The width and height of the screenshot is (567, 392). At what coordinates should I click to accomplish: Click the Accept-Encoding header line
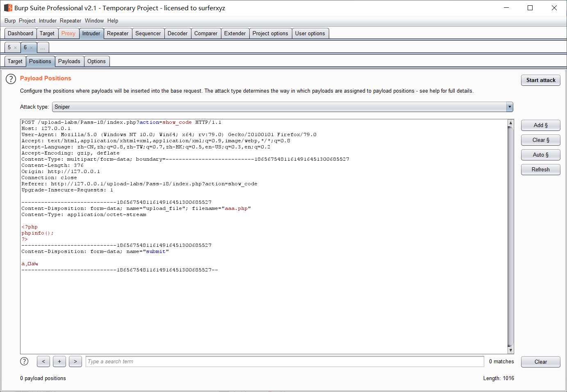coord(71,153)
